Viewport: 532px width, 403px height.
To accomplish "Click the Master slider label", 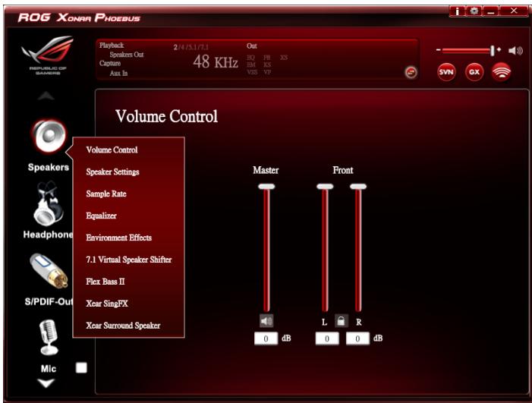I will tap(266, 170).
